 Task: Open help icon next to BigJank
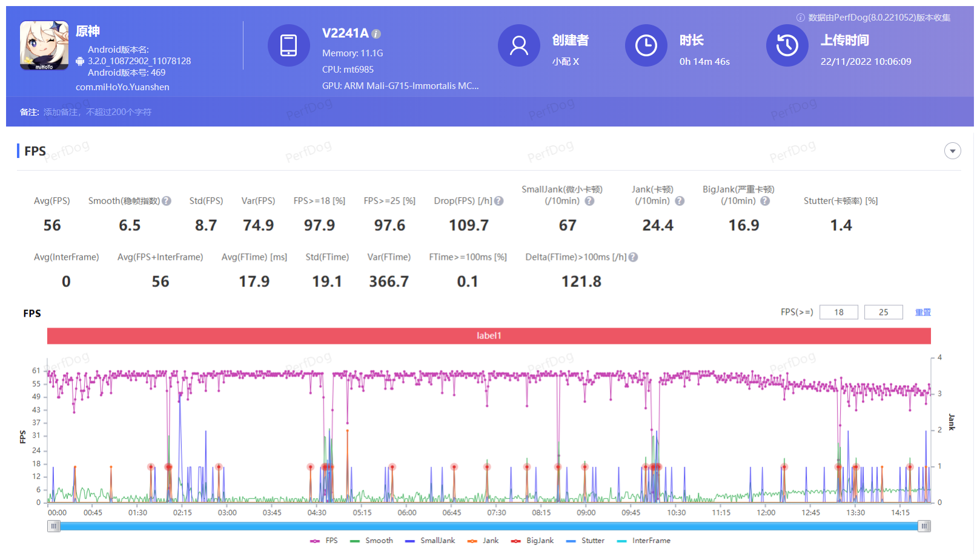(765, 201)
